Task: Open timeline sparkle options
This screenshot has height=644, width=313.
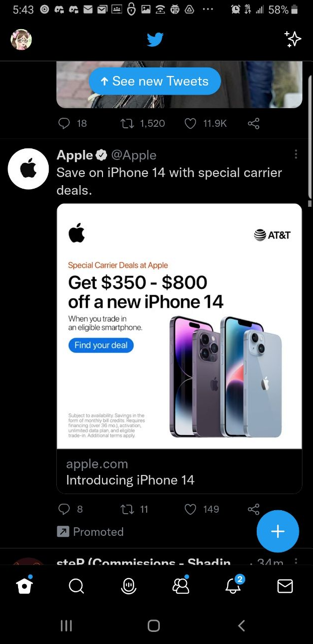Action: pyautogui.click(x=292, y=39)
